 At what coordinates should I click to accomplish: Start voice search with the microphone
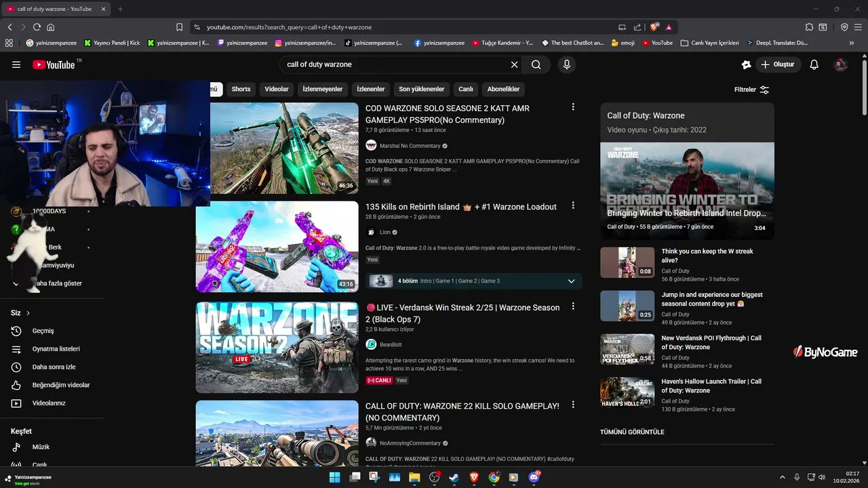pyautogui.click(x=567, y=64)
